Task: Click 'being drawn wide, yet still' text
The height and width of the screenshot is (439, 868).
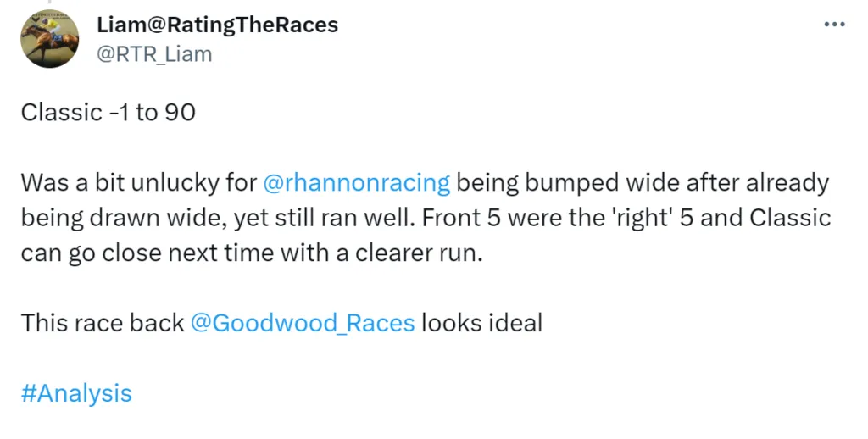Action: coord(168,218)
